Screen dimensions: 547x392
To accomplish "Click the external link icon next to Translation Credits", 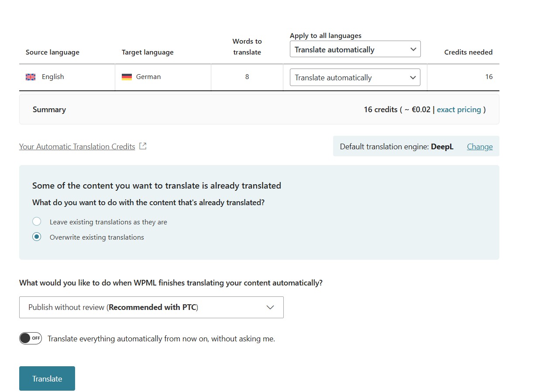I will tap(143, 146).
